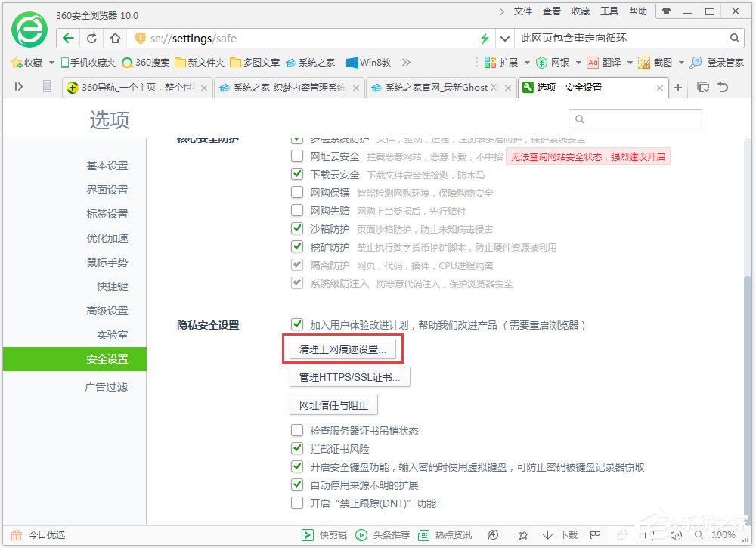Click the 清理上网痕迹设置 button
The width and height of the screenshot is (756, 548).
(x=342, y=348)
